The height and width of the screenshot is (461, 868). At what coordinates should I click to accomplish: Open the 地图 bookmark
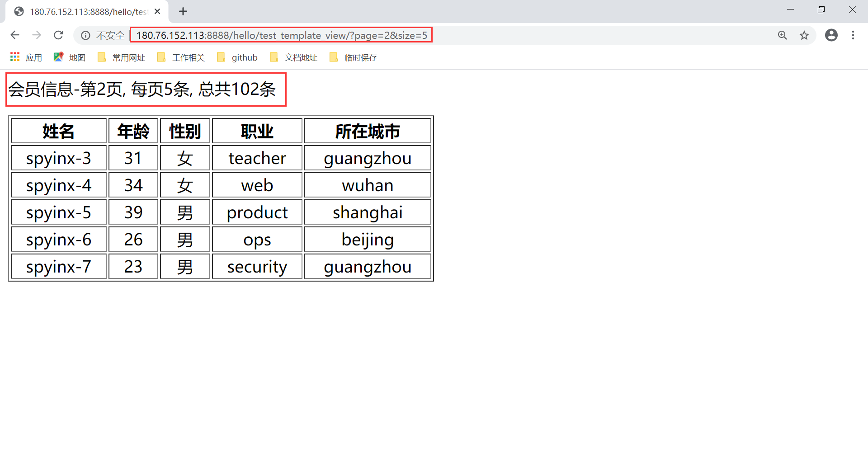[70, 57]
